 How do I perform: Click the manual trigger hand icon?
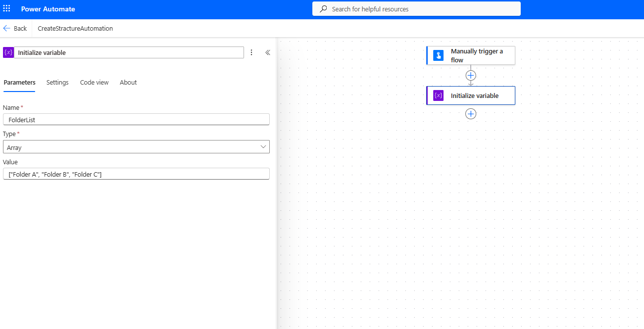tap(438, 55)
